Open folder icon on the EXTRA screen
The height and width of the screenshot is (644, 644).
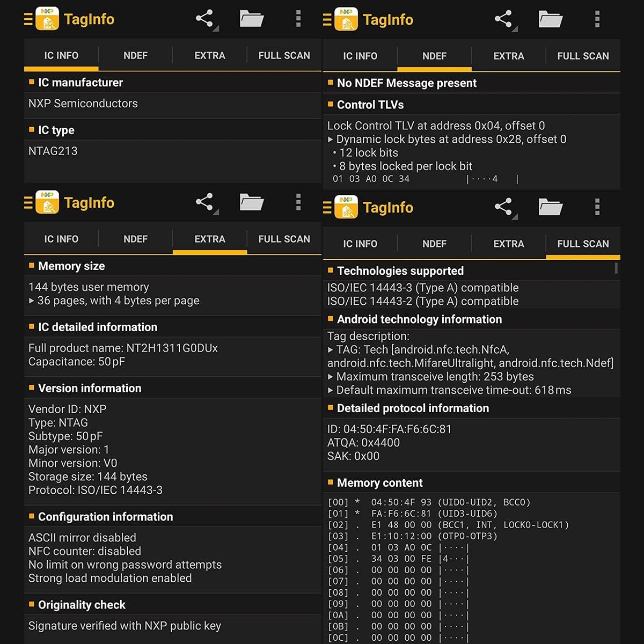pyautogui.click(x=251, y=202)
